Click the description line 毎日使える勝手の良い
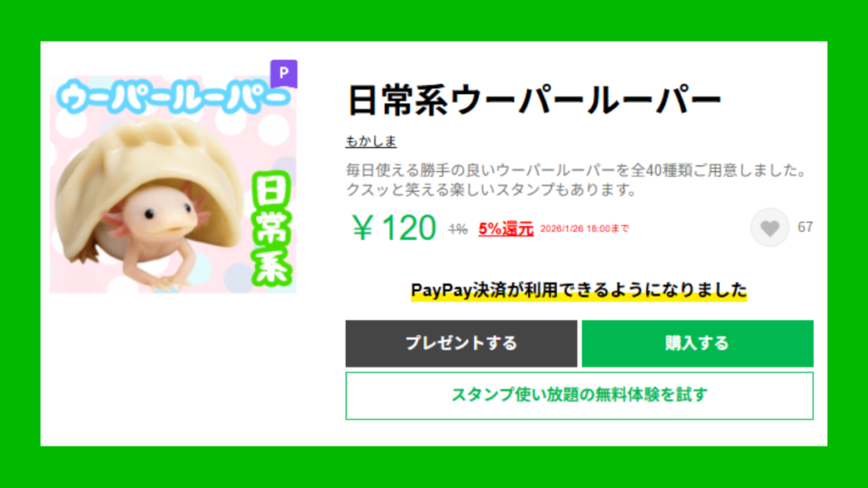This screenshot has width=868, height=488. click(x=576, y=170)
